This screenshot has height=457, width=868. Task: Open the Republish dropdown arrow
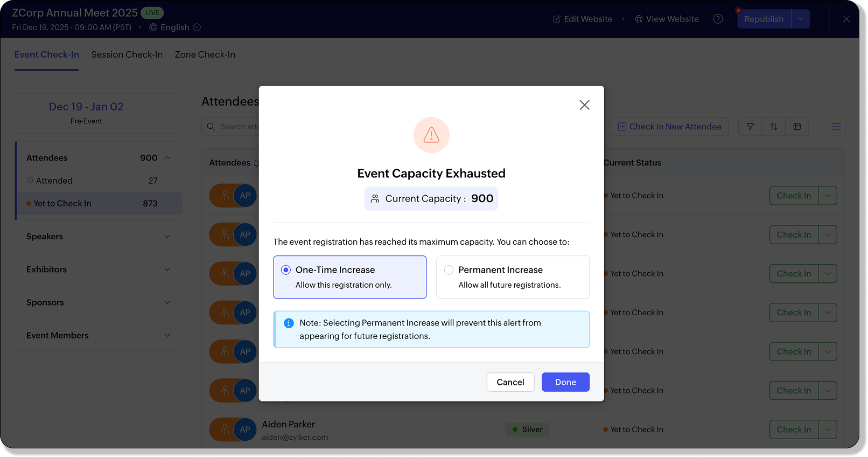coord(801,19)
